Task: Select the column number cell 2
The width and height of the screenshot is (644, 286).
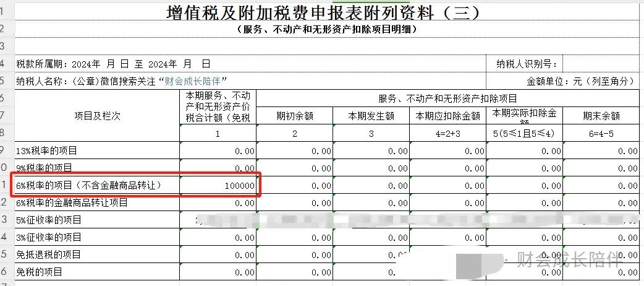Action: pyautogui.click(x=294, y=133)
